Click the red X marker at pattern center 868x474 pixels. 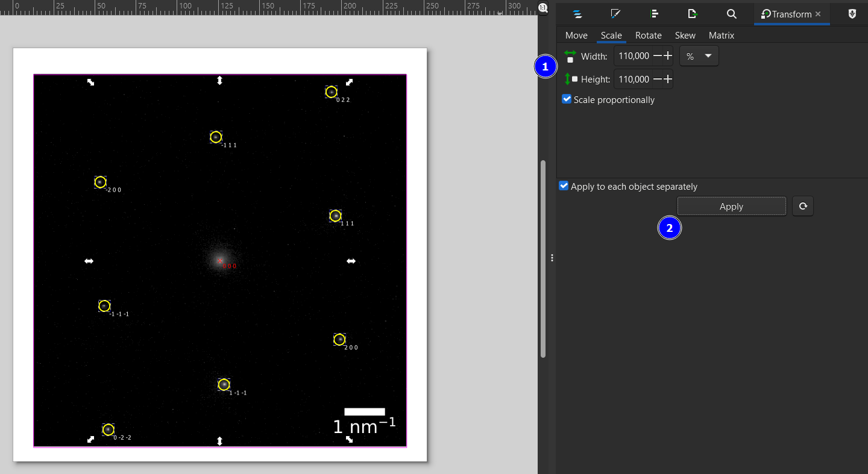(x=220, y=261)
